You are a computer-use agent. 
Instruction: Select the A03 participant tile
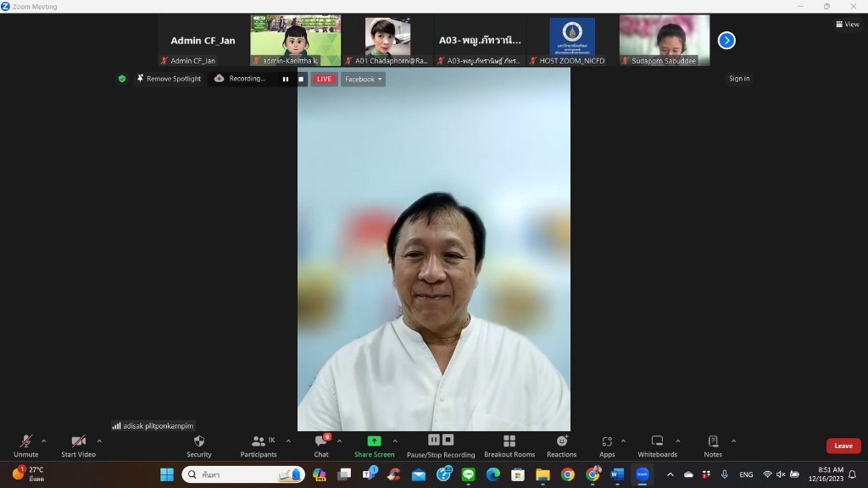pyautogui.click(x=480, y=41)
